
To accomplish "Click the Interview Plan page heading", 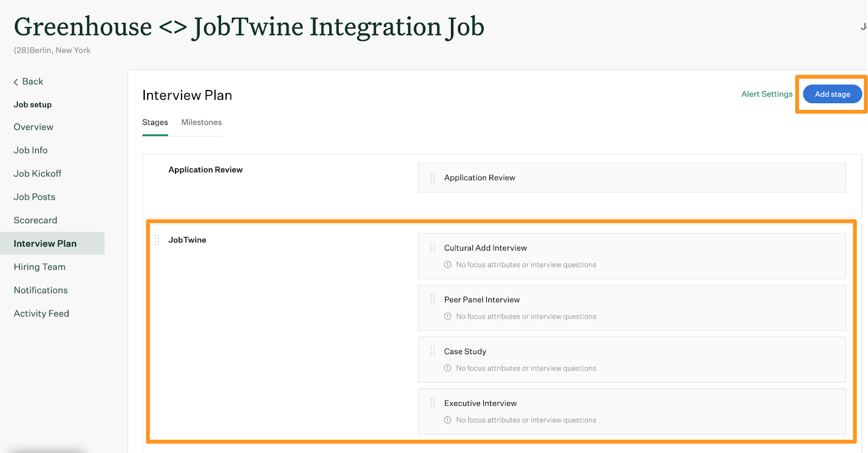I will [187, 95].
